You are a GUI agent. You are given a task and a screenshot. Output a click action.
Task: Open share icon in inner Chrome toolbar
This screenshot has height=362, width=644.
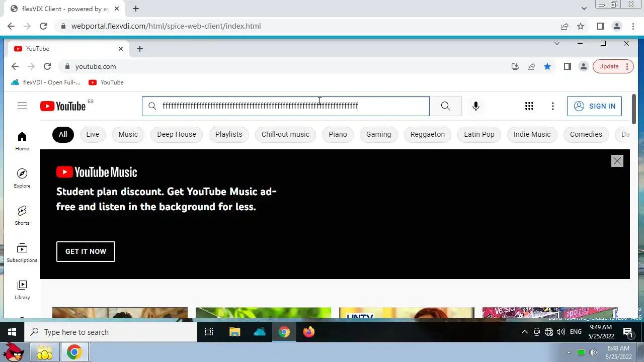click(x=531, y=66)
